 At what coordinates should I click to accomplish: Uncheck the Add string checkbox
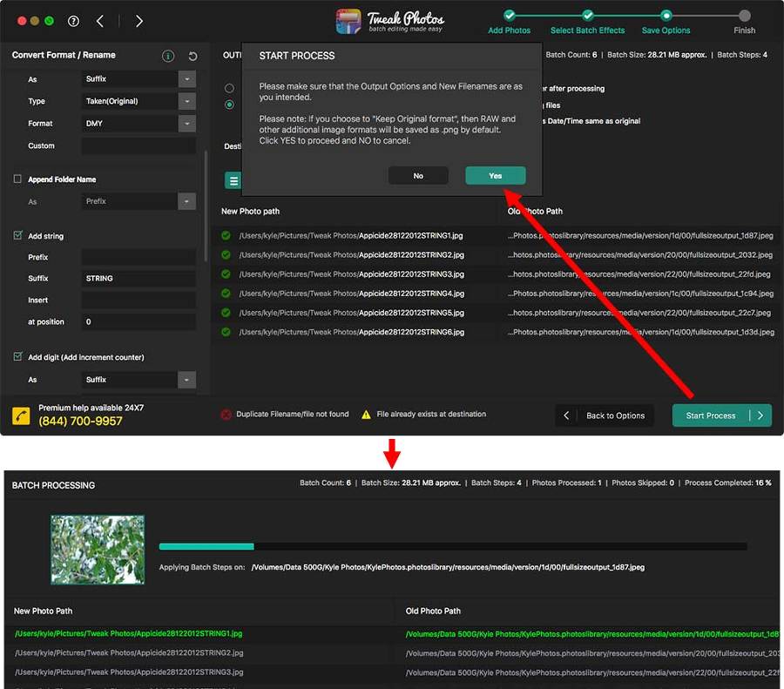(x=18, y=235)
